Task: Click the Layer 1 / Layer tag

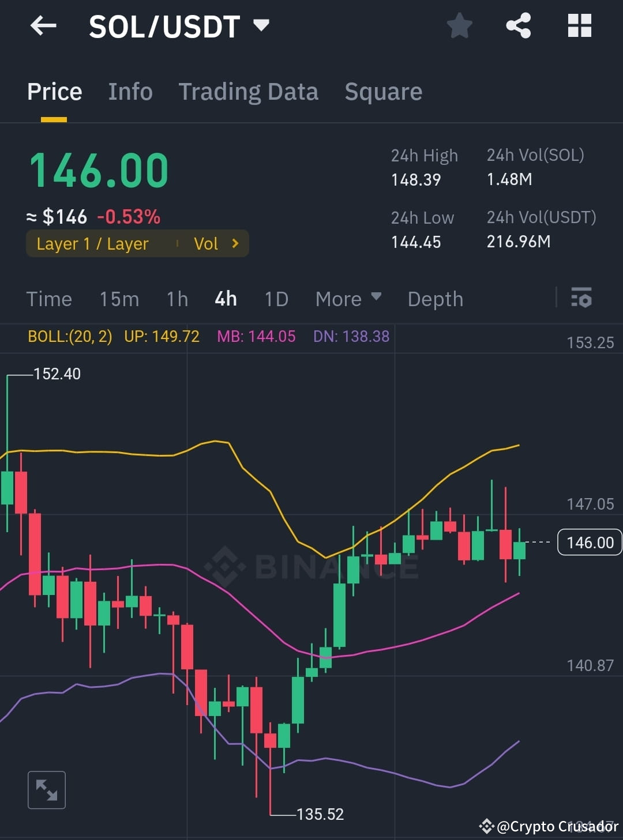Action: tap(93, 243)
